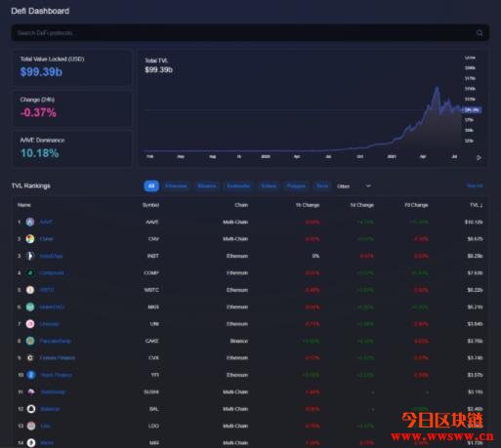
Task: Open the MakerDAO protocol name link
Action: [52, 306]
